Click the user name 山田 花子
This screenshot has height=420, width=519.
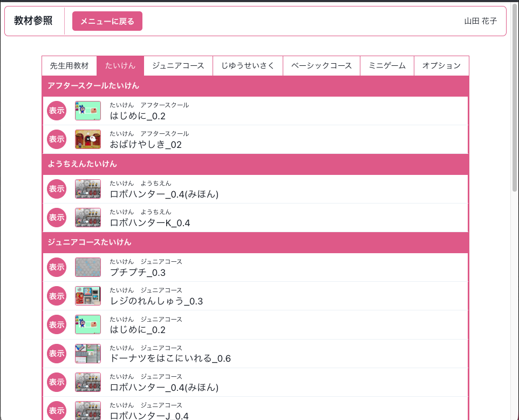click(480, 21)
